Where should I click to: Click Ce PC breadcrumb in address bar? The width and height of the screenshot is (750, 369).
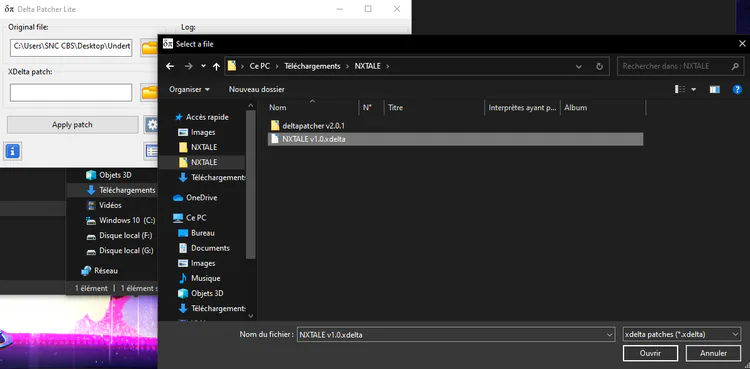(259, 67)
